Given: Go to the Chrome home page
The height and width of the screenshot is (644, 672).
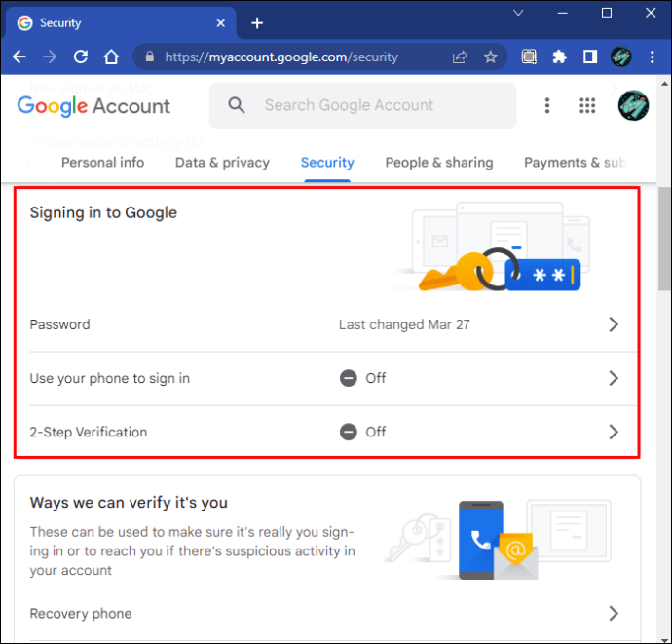Looking at the screenshot, I should [x=112, y=57].
